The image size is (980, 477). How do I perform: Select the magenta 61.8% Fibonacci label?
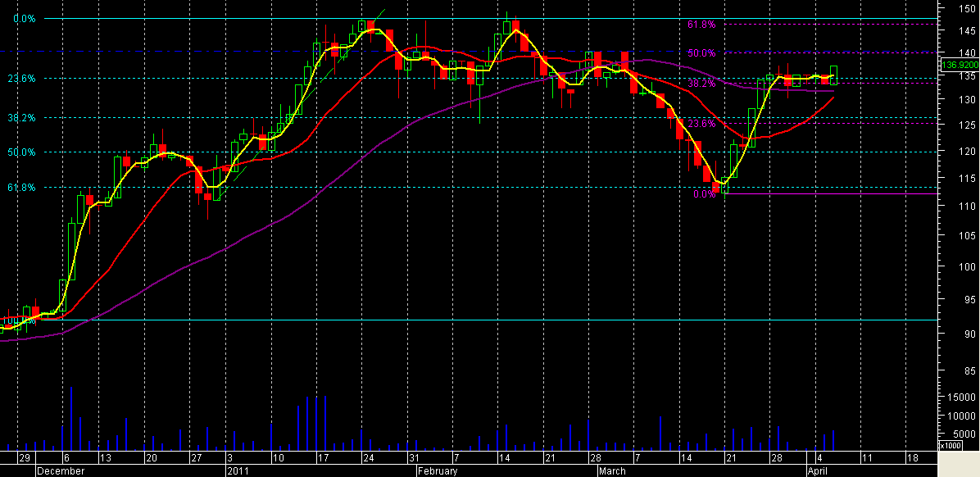coord(701,25)
